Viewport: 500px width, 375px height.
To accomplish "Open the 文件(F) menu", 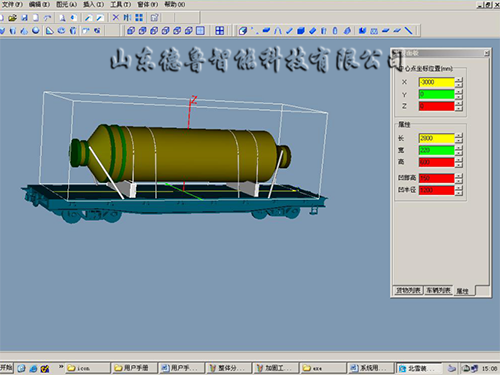I will click(12, 4).
